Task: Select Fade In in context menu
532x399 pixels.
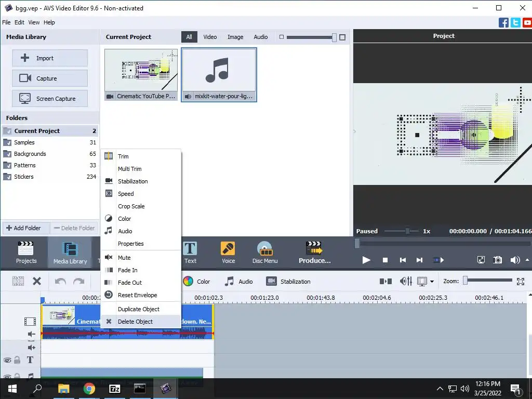Action: pos(141,270)
